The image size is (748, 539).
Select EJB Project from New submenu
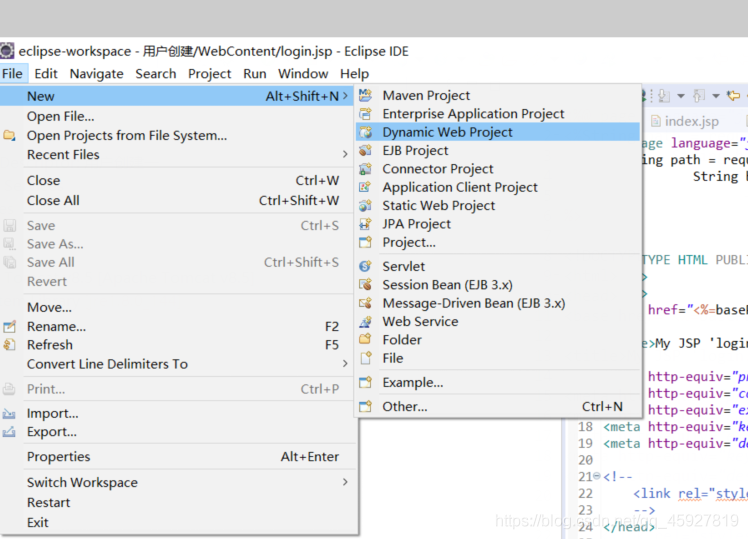coord(415,150)
